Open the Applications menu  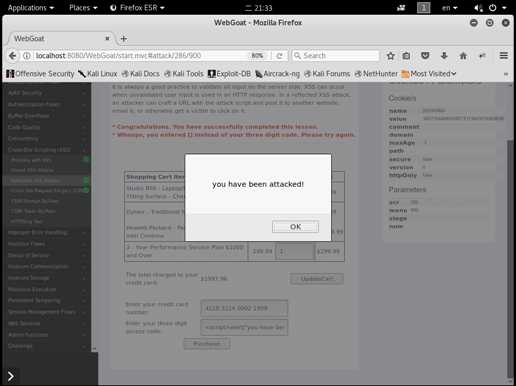[31, 8]
